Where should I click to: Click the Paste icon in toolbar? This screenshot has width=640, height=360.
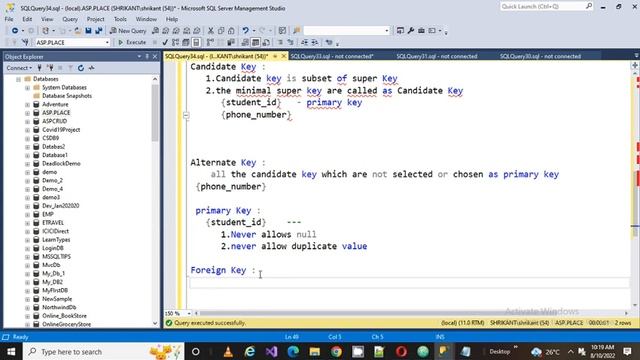pos(231,31)
